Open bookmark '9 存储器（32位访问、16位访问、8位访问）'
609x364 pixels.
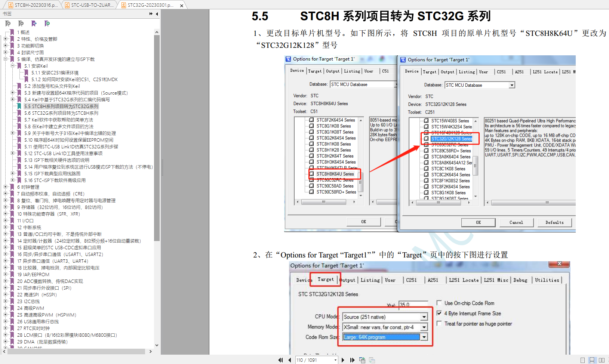pyautogui.click(x=60, y=207)
